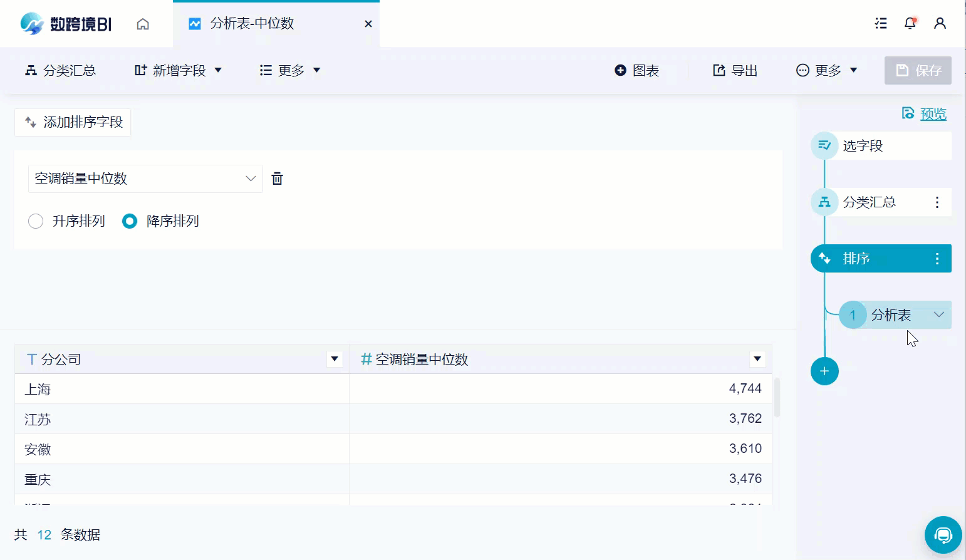Close the 分析表-中位数 tab
This screenshot has height=560, width=966.
point(368,24)
